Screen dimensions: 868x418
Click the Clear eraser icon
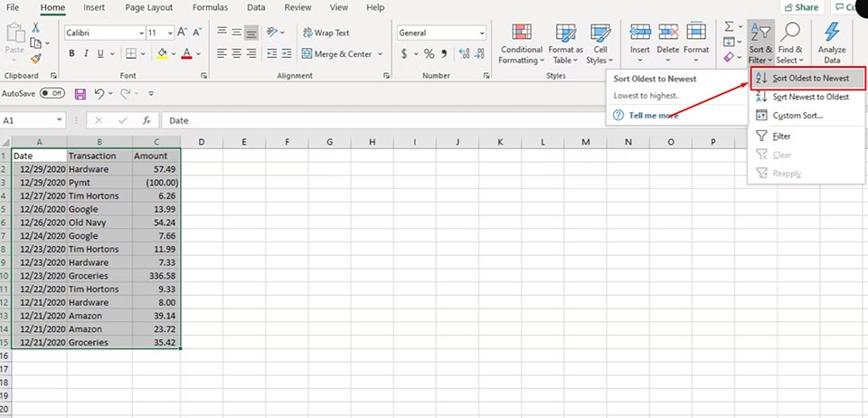(x=729, y=56)
